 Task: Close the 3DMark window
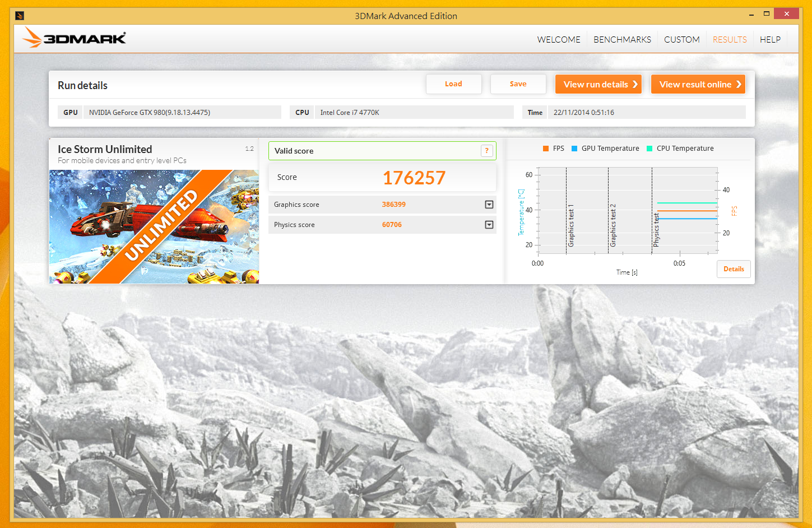[x=786, y=13]
